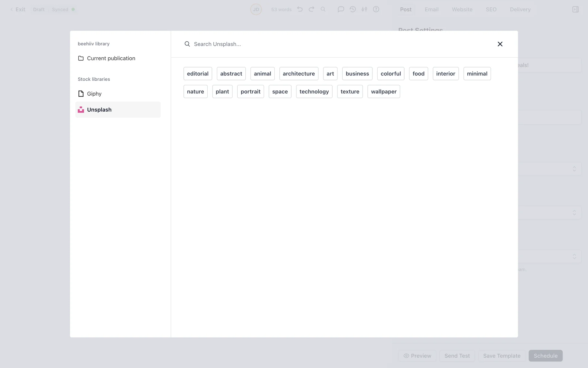
Task: Click the Search Unsplash input field
Action: pos(337,44)
